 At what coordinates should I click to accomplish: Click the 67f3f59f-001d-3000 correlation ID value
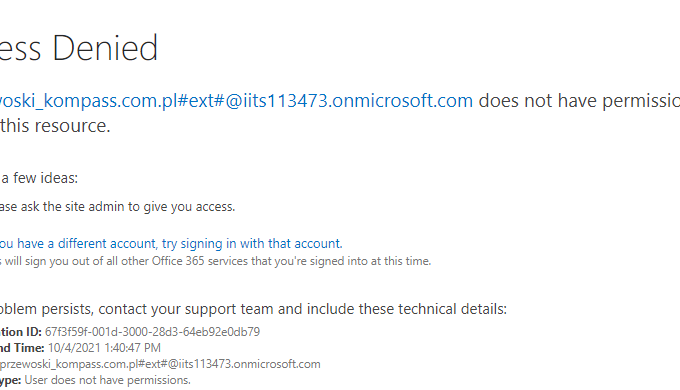pyautogui.click(x=152, y=332)
